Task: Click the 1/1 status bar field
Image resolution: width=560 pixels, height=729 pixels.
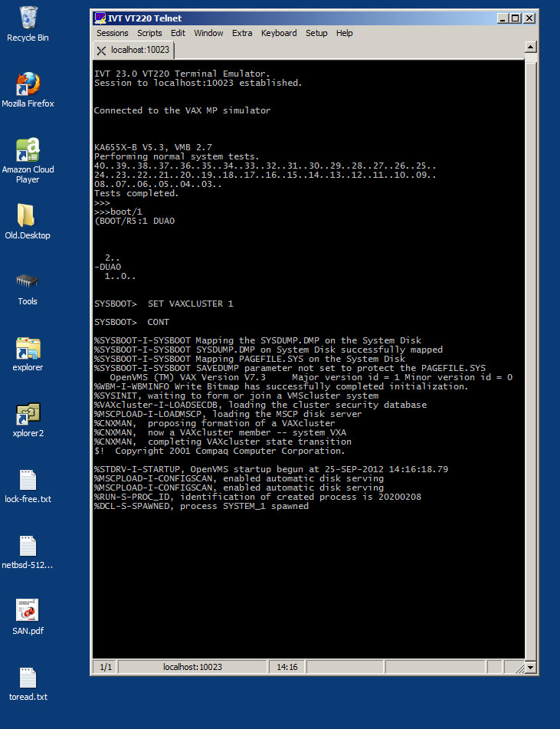Action: (106, 667)
